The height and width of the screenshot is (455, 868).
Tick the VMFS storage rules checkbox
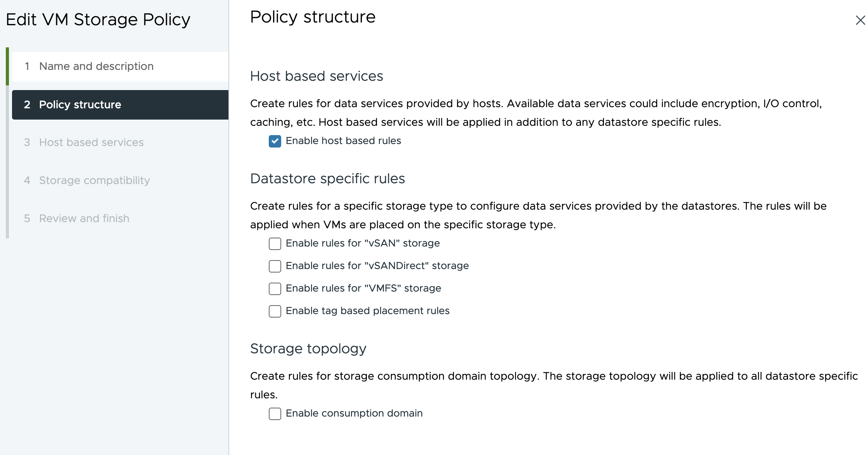coord(275,289)
